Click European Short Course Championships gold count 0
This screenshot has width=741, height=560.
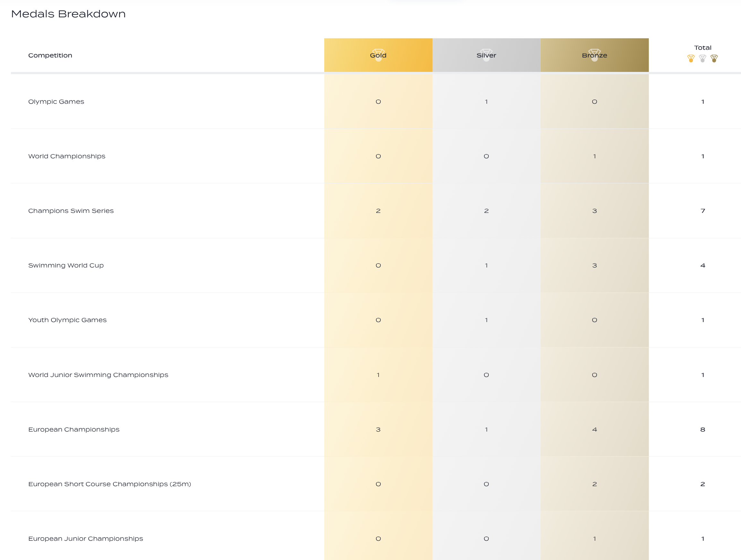(x=378, y=484)
